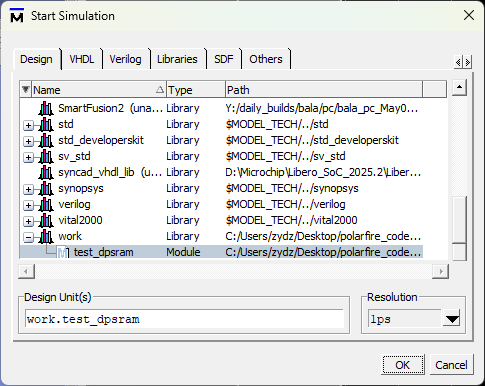Click the vertical scrollbar up arrow
The width and height of the screenshot is (485, 386).
click(459, 87)
